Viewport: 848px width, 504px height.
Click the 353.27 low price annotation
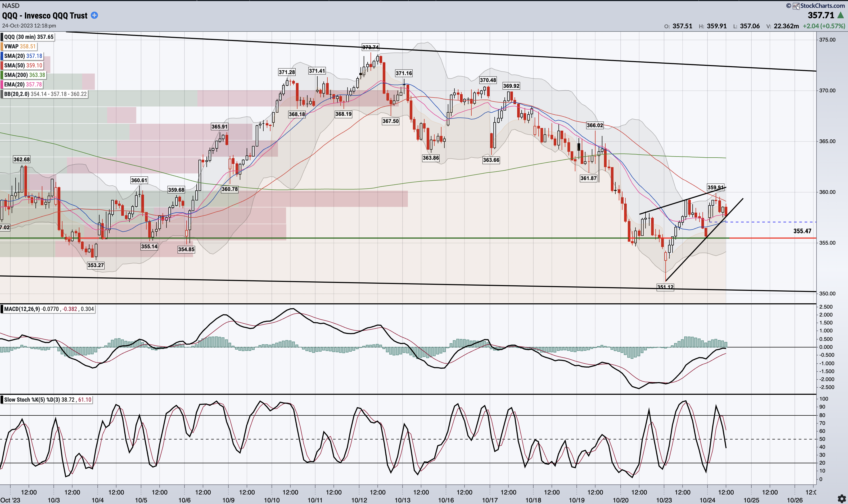pos(96,265)
